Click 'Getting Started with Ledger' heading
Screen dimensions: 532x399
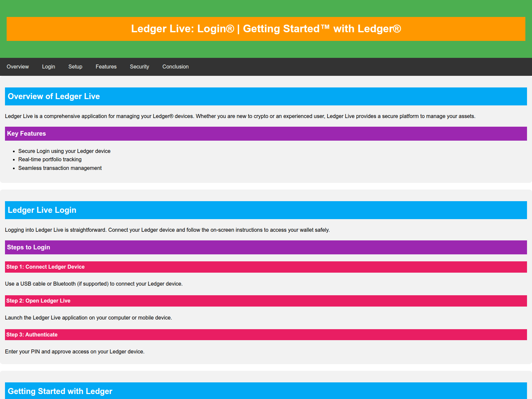coord(60,391)
